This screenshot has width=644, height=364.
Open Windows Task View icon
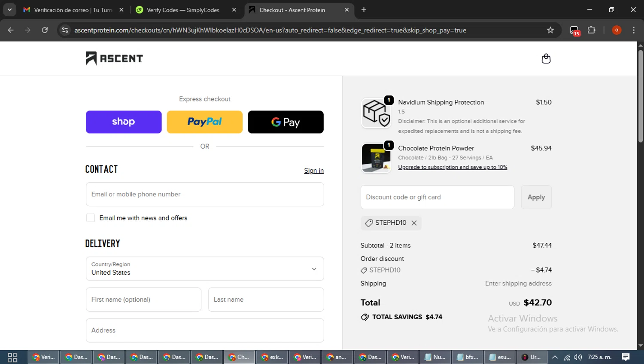tap(12, 357)
